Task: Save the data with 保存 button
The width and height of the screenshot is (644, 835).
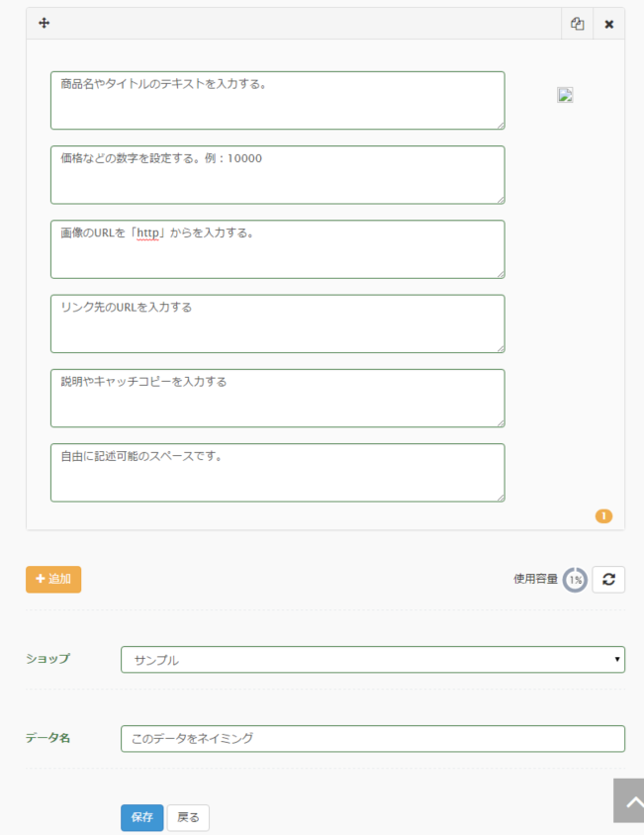Action: [142, 817]
